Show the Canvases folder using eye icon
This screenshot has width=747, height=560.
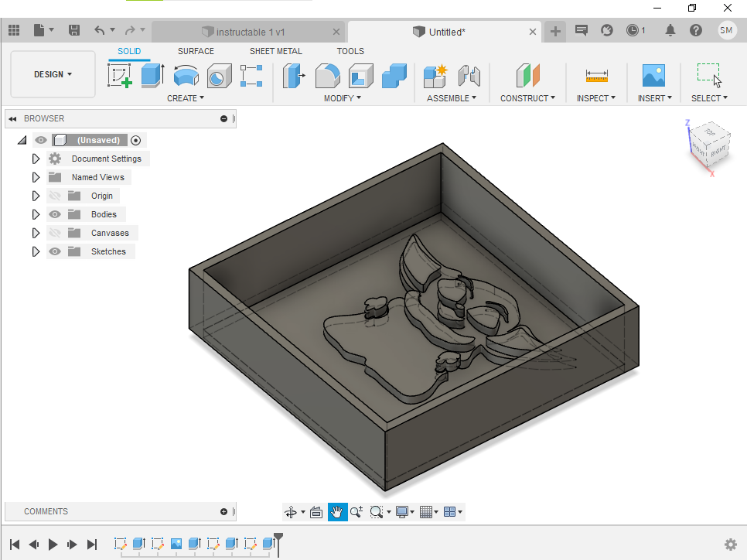click(55, 233)
